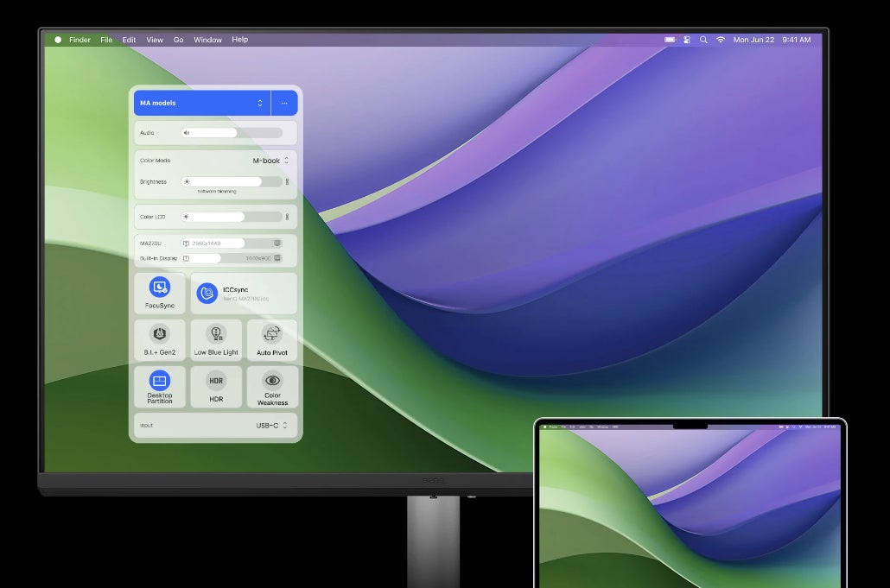Open the View menu
Screen dimensions: 890x588
(155, 40)
